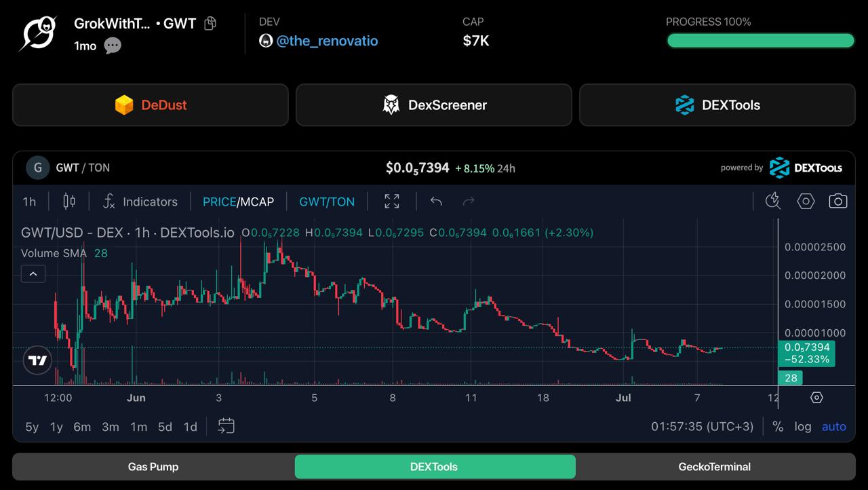
Task: Redo the chart action
Action: pos(468,201)
